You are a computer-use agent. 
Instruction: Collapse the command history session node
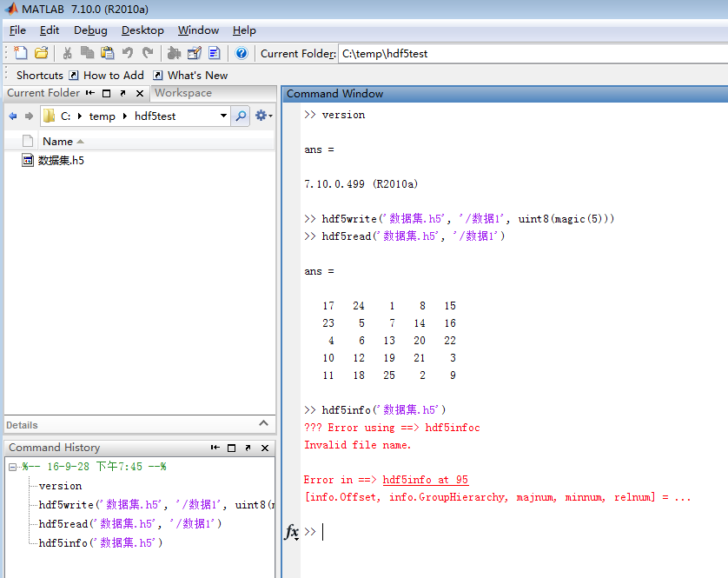[x=13, y=467]
